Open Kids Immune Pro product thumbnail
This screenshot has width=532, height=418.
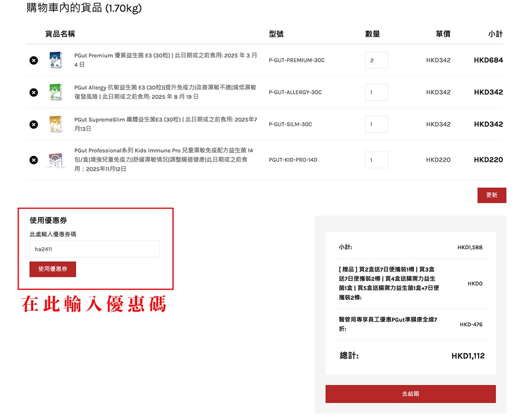(56, 160)
